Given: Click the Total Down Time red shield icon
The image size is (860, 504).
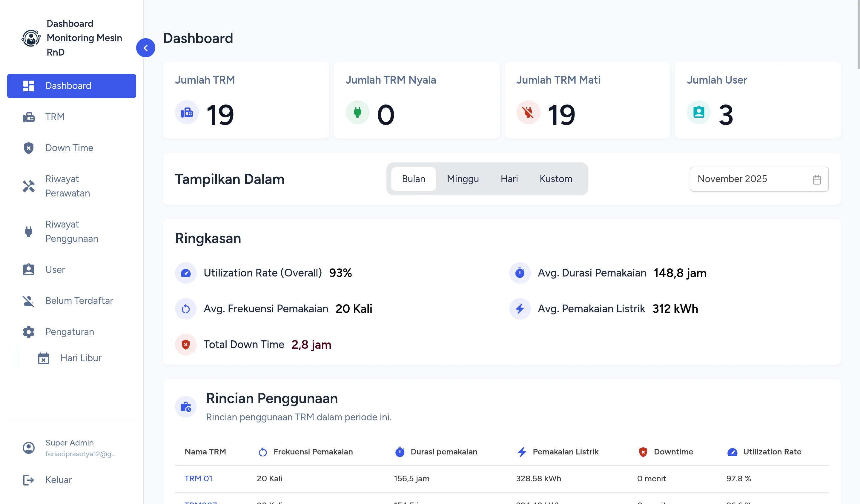Looking at the screenshot, I should [186, 345].
